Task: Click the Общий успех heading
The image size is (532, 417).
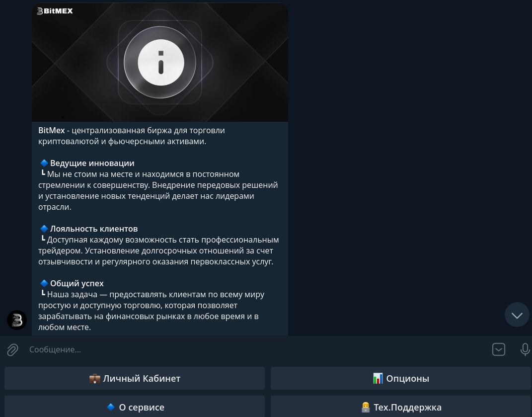Action: tap(77, 283)
